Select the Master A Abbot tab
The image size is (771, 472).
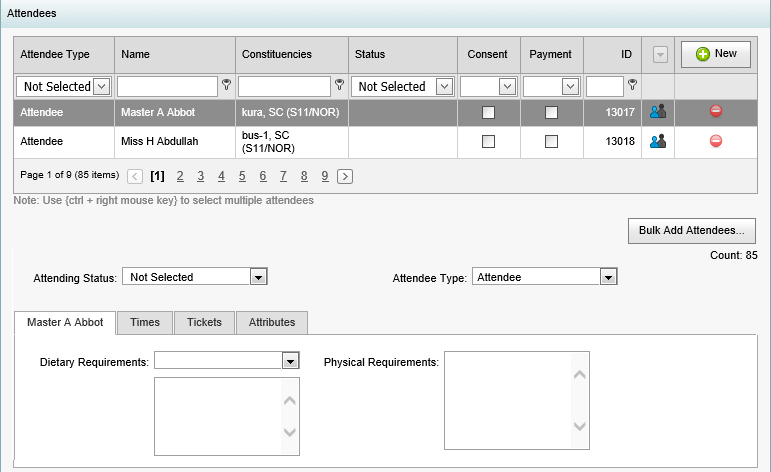[65, 322]
